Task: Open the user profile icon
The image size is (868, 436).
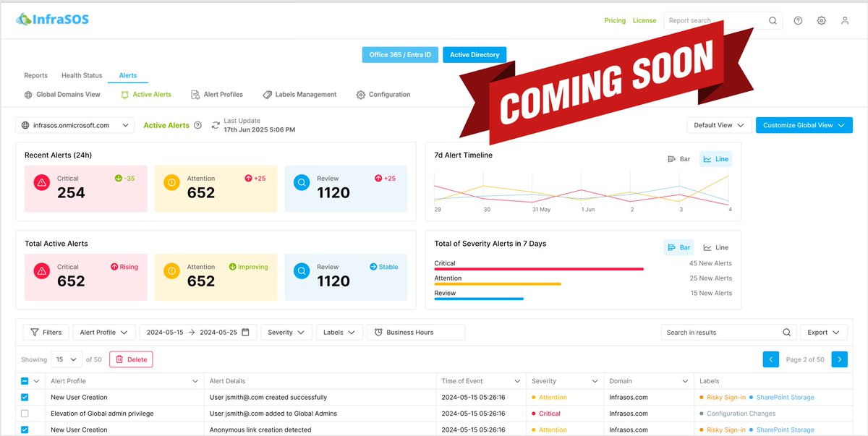Action: [845, 21]
